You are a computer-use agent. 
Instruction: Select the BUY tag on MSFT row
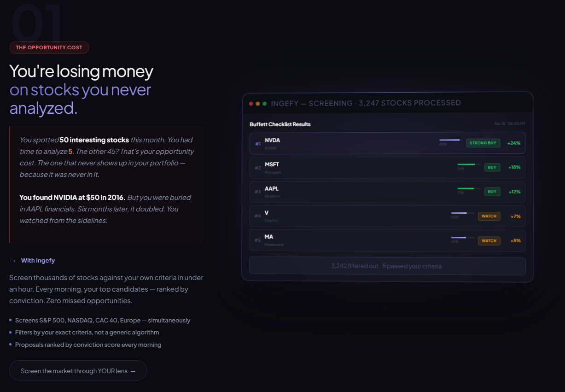click(x=492, y=167)
